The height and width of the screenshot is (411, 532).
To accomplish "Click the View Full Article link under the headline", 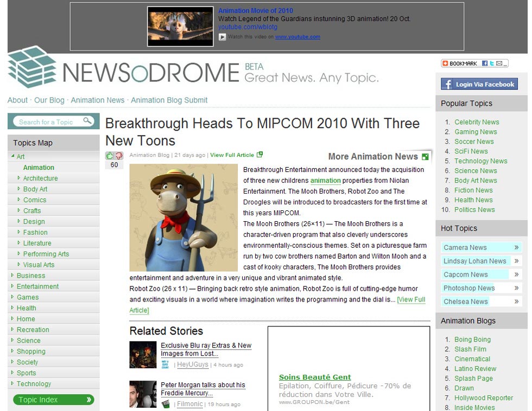I will pyautogui.click(x=232, y=155).
